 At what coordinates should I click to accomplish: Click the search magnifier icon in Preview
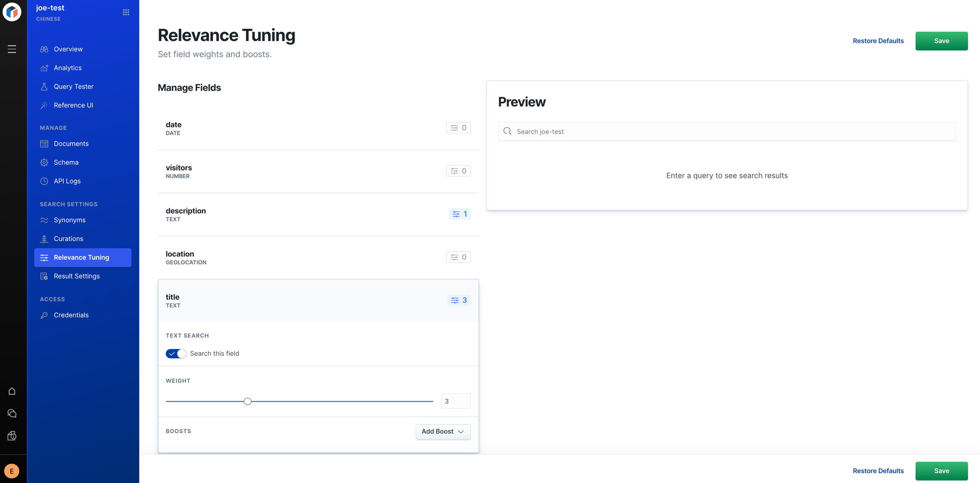[507, 131]
